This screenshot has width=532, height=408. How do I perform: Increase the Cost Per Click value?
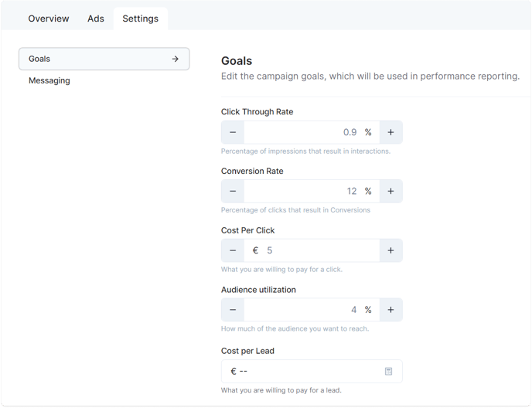[390, 250]
